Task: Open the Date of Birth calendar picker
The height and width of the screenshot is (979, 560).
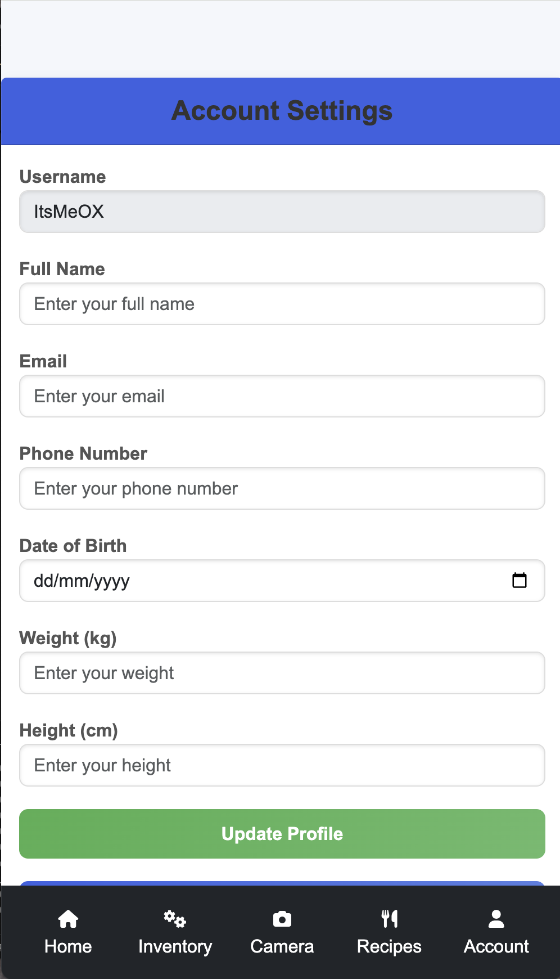Action: tap(519, 580)
